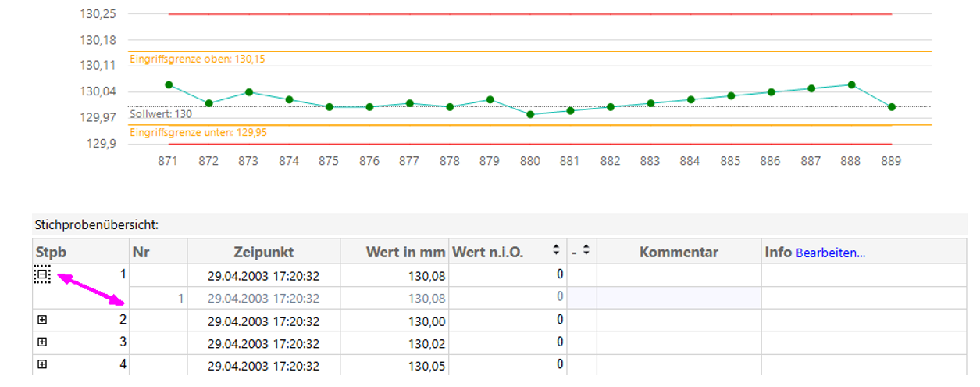The image size is (980, 387).
Task: Click the chart data point above 874
Action: coord(289,99)
